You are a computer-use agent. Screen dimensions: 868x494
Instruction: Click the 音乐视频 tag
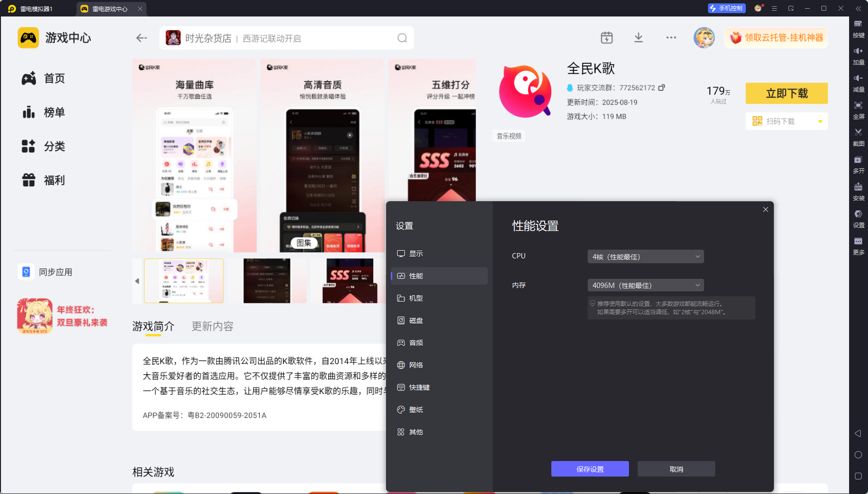[509, 136]
